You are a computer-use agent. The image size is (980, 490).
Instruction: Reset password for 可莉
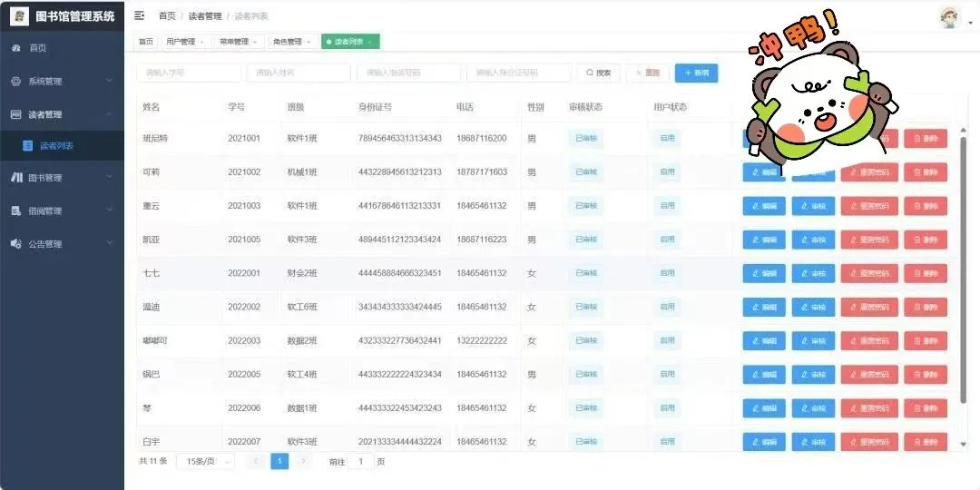869,171
